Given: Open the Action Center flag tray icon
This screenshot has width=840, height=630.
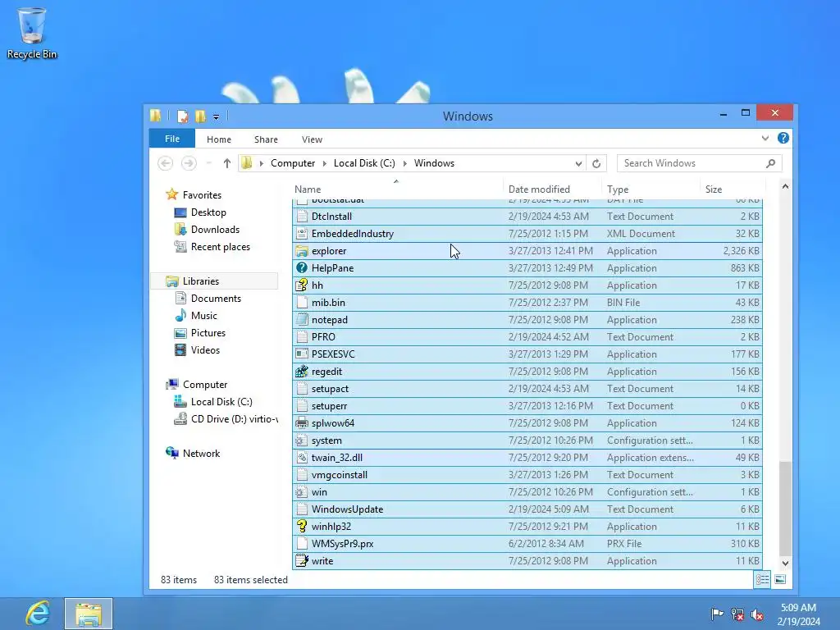Looking at the screenshot, I should (717, 614).
